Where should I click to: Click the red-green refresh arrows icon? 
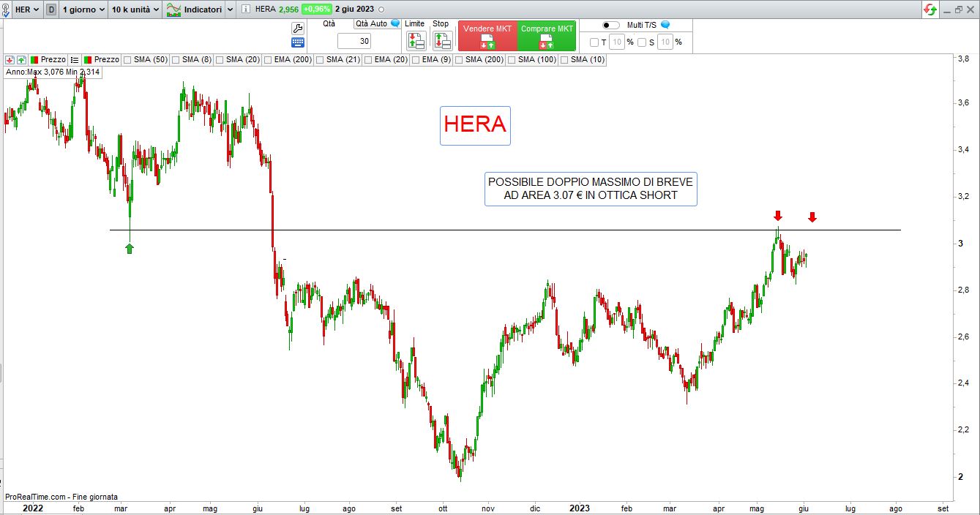pos(929,10)
